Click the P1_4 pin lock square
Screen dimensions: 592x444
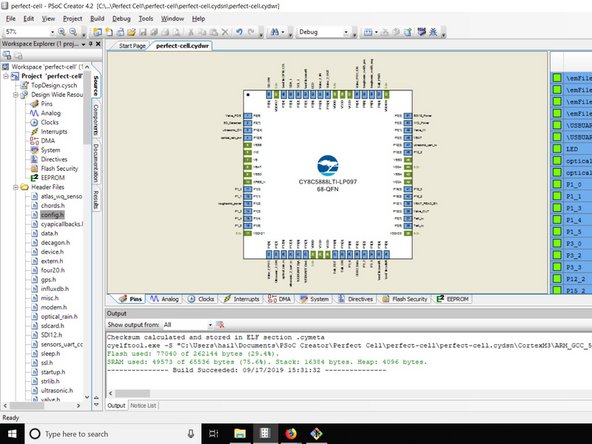click(557, 219)
